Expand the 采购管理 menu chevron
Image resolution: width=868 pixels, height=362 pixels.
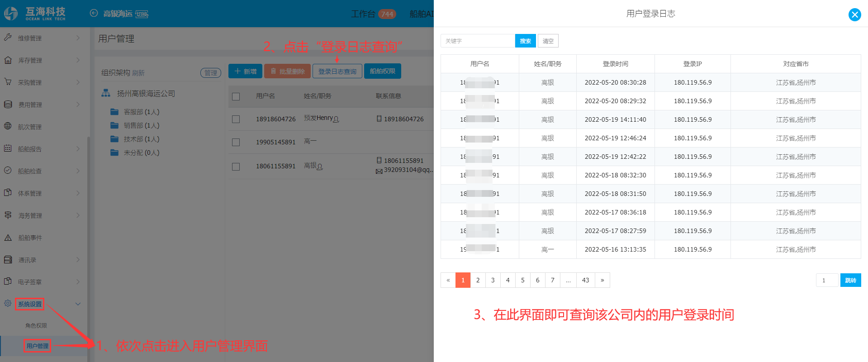78,82
